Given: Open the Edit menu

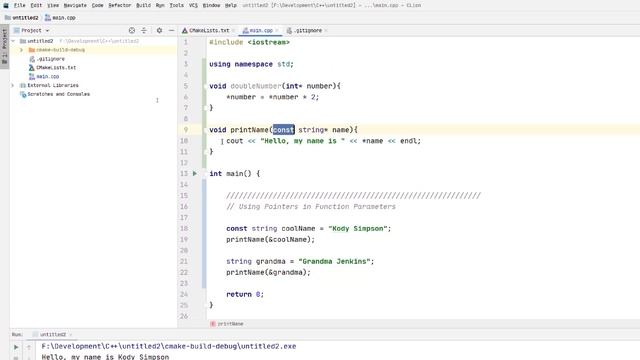Looking at the screenshot, I should point(36,5).
